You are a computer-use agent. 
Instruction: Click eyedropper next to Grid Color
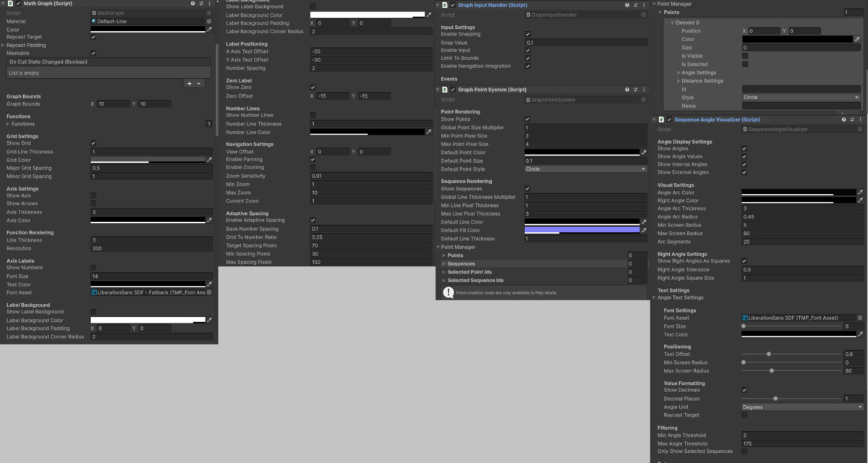(x=210, y=160)
